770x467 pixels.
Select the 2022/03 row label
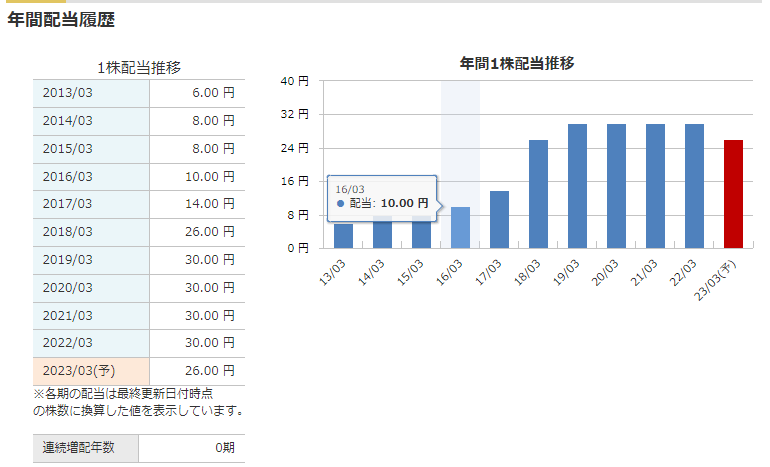(67, 343)
